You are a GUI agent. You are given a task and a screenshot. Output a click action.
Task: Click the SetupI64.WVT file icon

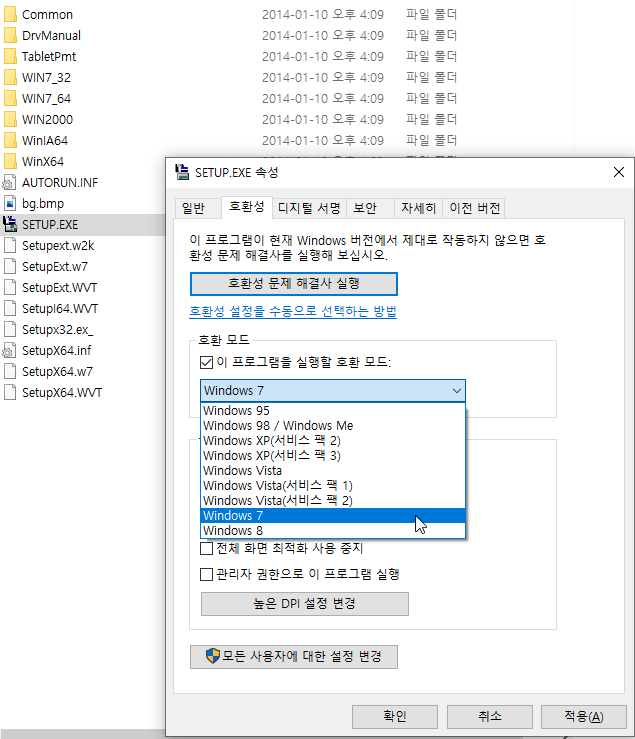click(x=10, y=308)
